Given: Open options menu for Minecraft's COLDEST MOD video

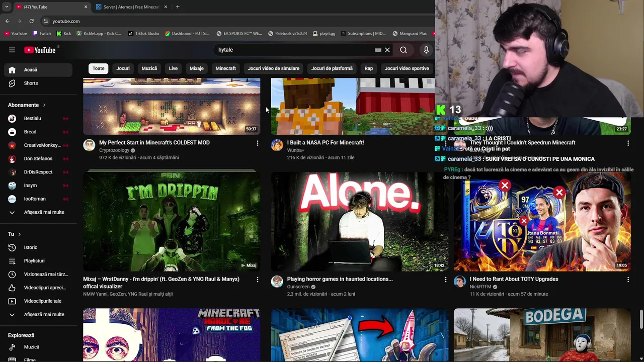Looking at the screenshot, I should point(258,143).
